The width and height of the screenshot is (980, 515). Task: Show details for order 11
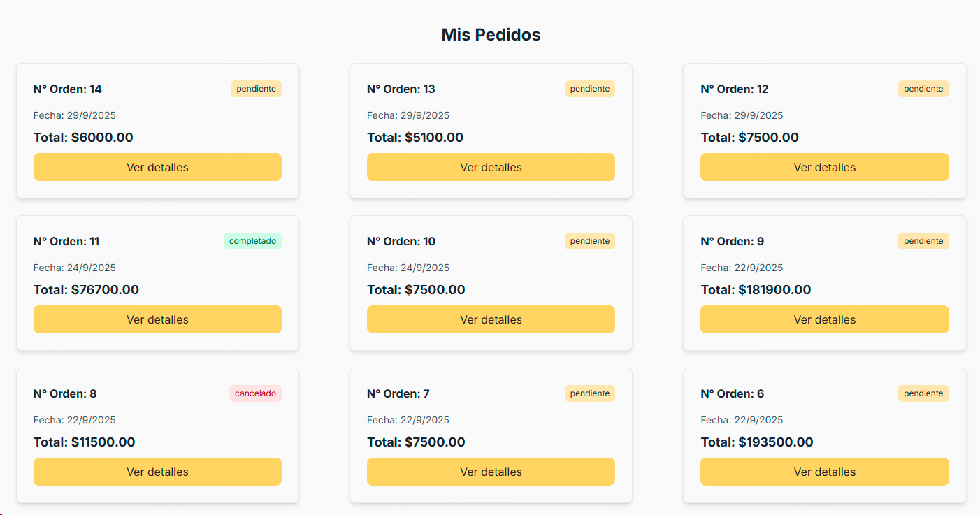(157, 319)
